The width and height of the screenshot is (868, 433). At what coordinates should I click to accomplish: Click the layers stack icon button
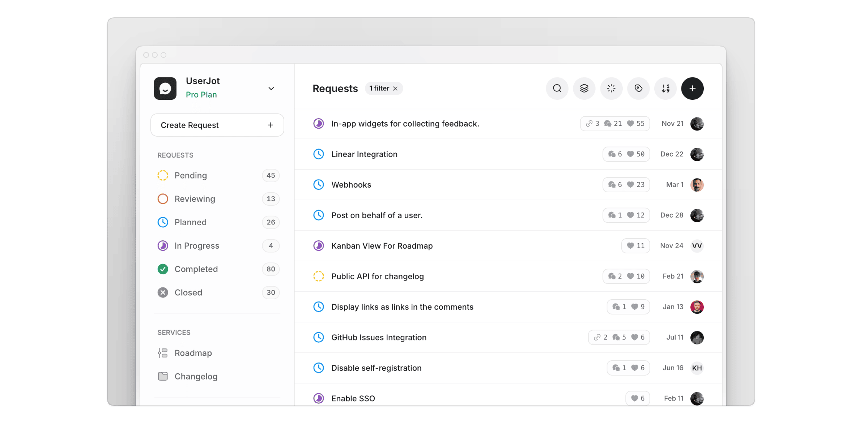coord(584,88)
